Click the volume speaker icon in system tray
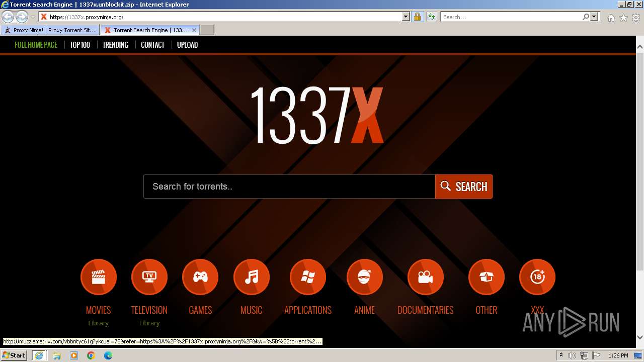 tap(573, 355)
